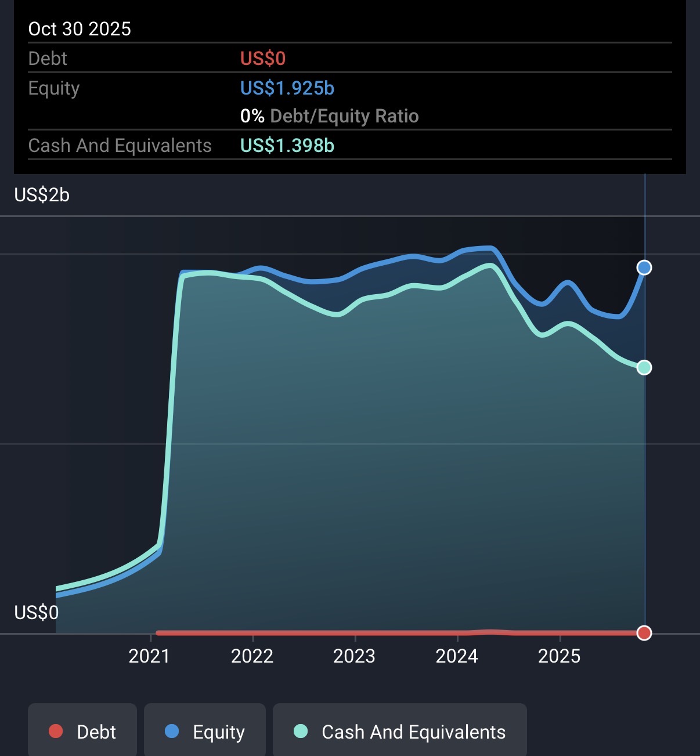
Task: Click the US$1.398b cash value
Action: (287, 146)
